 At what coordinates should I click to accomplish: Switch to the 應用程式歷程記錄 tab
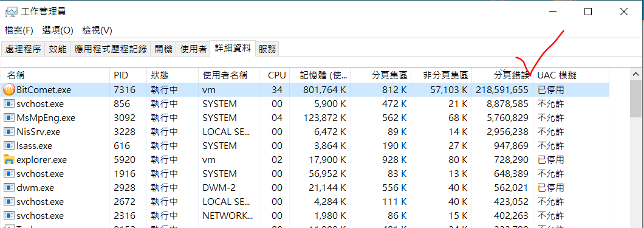pyautogui.click(x=111, y=49)
